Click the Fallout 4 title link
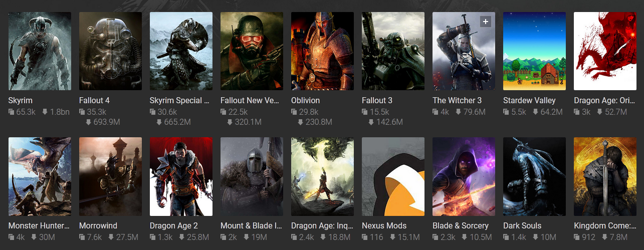Screen dimensions: 644x250 [x=94, y=101]
